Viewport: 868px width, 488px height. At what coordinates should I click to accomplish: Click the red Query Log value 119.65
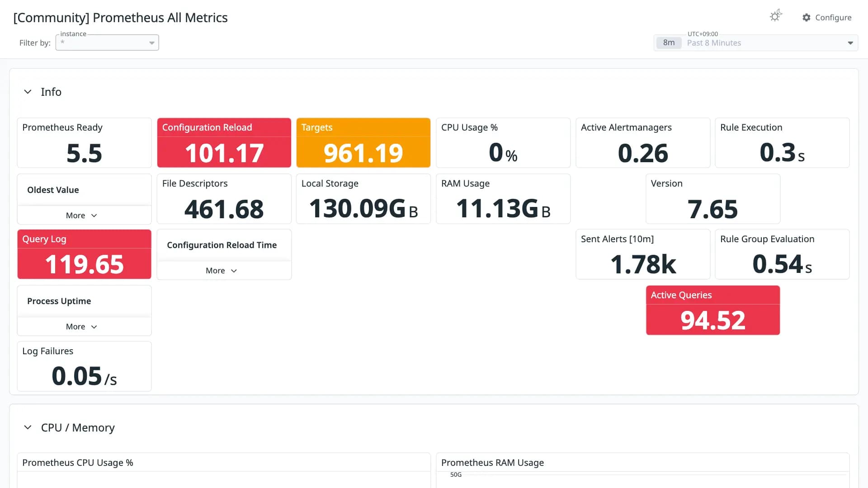(x=84, y=264)
